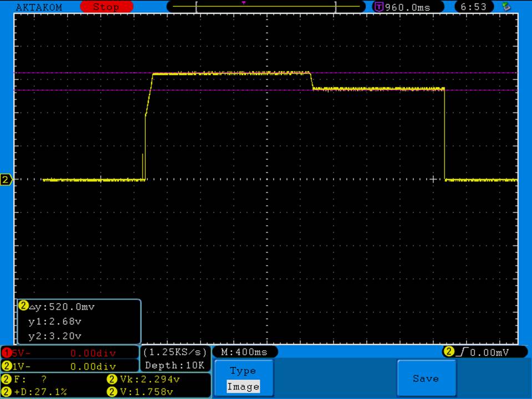Select the M:400ms timebase readout
532x399 pixels.
(x=244, y=352)
